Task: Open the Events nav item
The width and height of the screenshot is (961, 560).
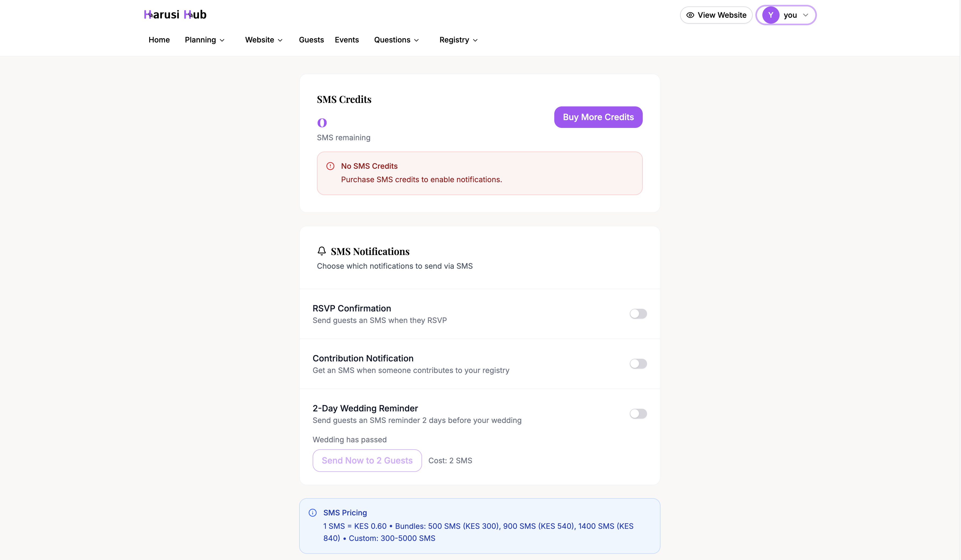Action: tap(347, 40)
